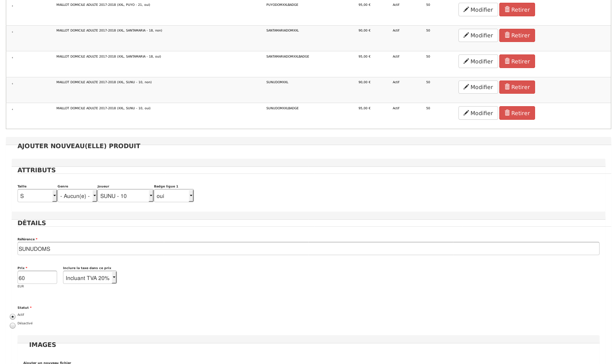Viewport: 614px width, 364px height.
Task: Open the Joueur player dropdown
Action: [125, 196]
